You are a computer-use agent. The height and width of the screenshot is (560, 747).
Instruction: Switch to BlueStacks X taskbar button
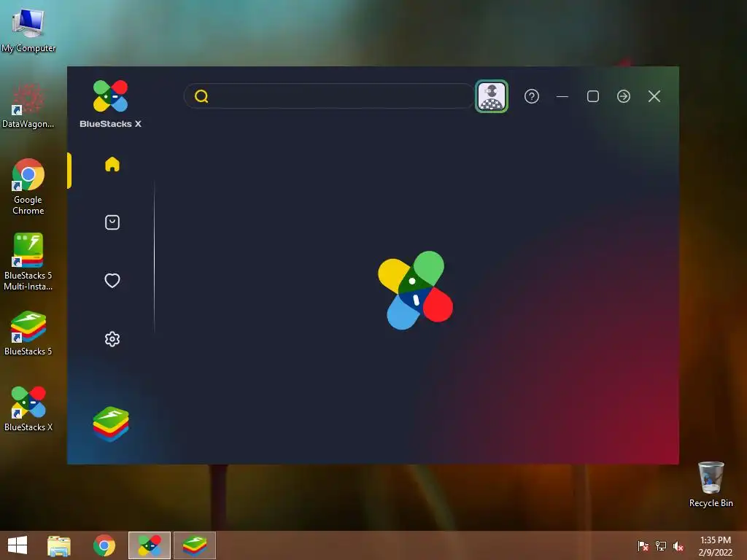click(150, 545)
